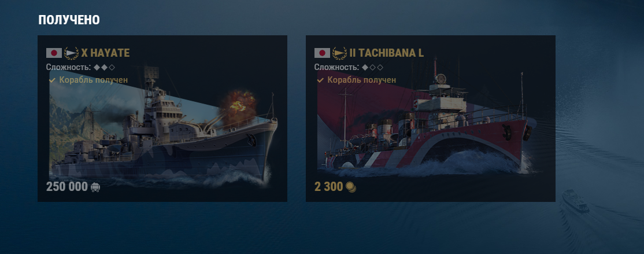Open the II TACHIBANA L ship title
This screenshot has width=644, height=254.
tap(387, 53)
